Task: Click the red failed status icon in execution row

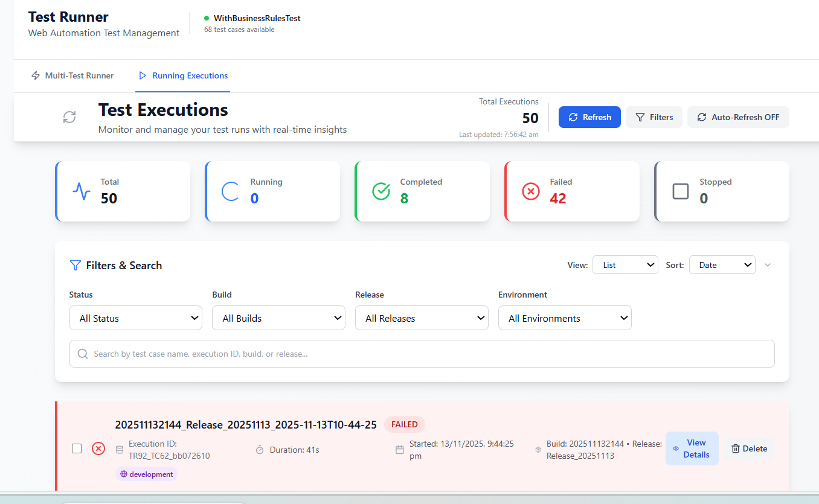Action: [x=98, y=448]
